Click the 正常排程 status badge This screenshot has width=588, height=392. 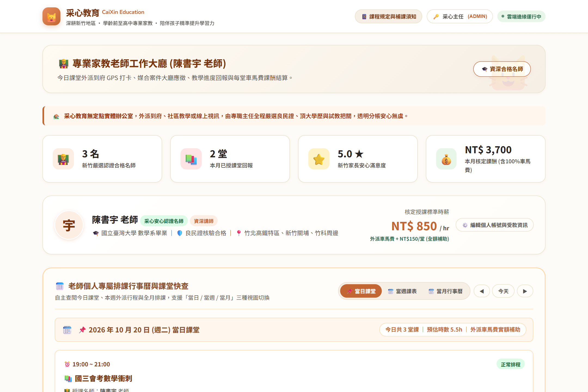(x=511, y=365)
